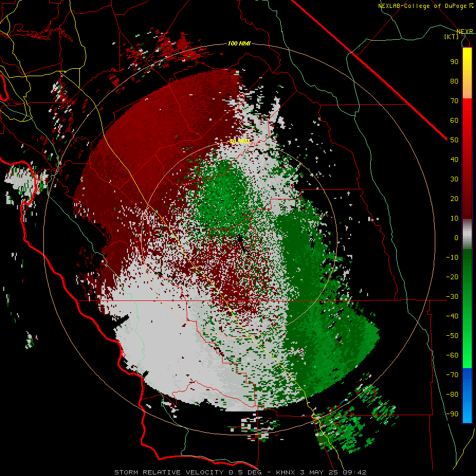
Task: Click the [KT] units label above color scale
Action: tap(451, 36)
